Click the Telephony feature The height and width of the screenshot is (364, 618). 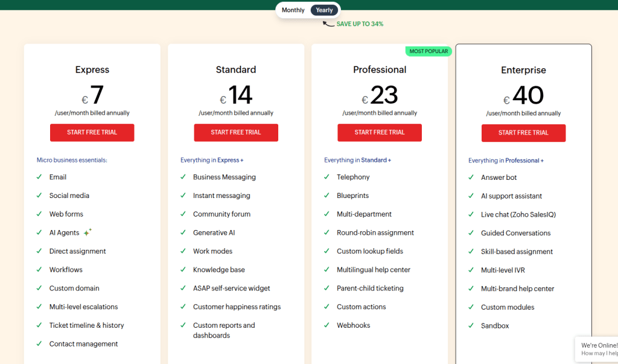[353, 177]
